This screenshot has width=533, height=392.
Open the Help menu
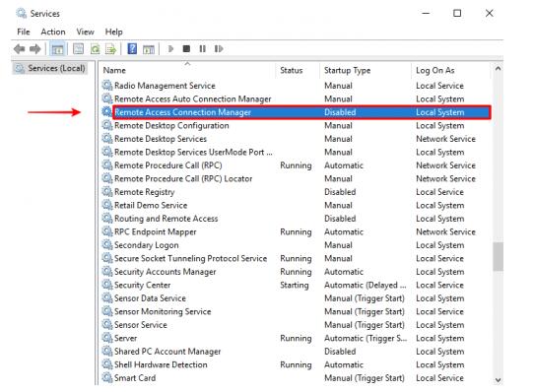(x=113, y=32)
